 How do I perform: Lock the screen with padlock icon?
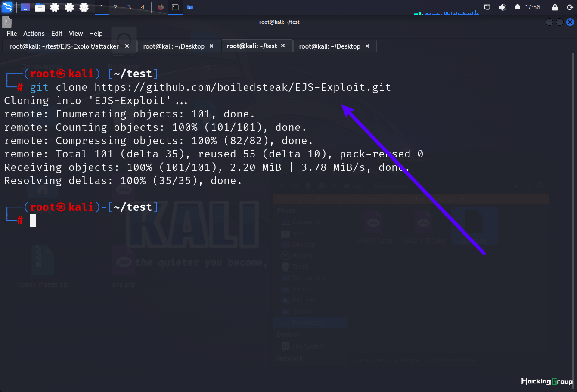point(555,7)
